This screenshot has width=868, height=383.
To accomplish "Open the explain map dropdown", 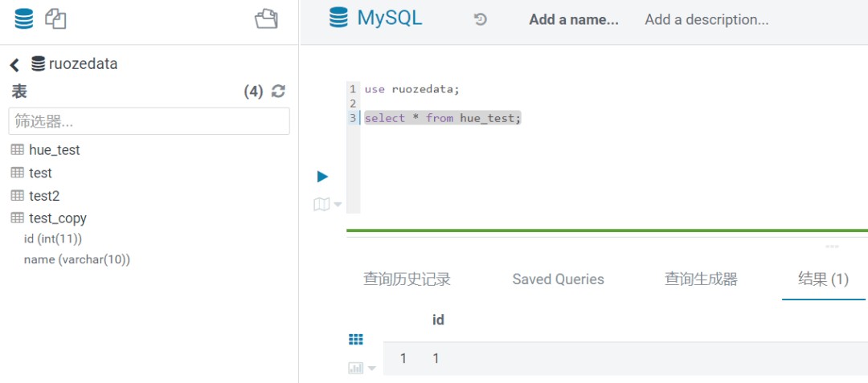I will 327,205.
